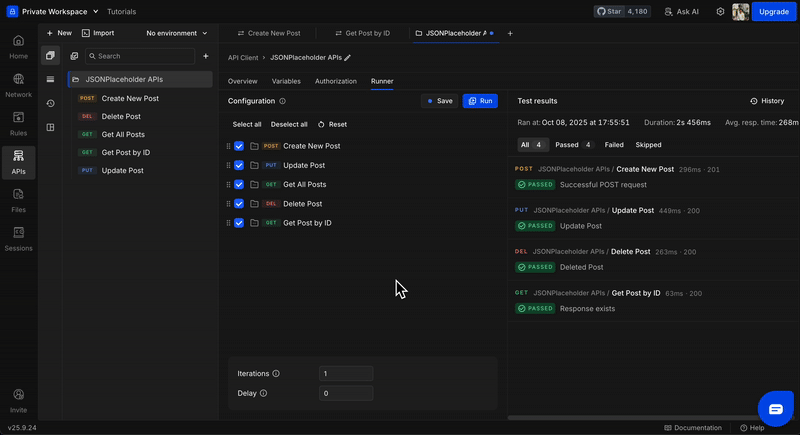This screenshot has width=800, height=435.
Task: Click the pencil icon to rename JSONPlaceholder APIs
Action: [348, 58]
